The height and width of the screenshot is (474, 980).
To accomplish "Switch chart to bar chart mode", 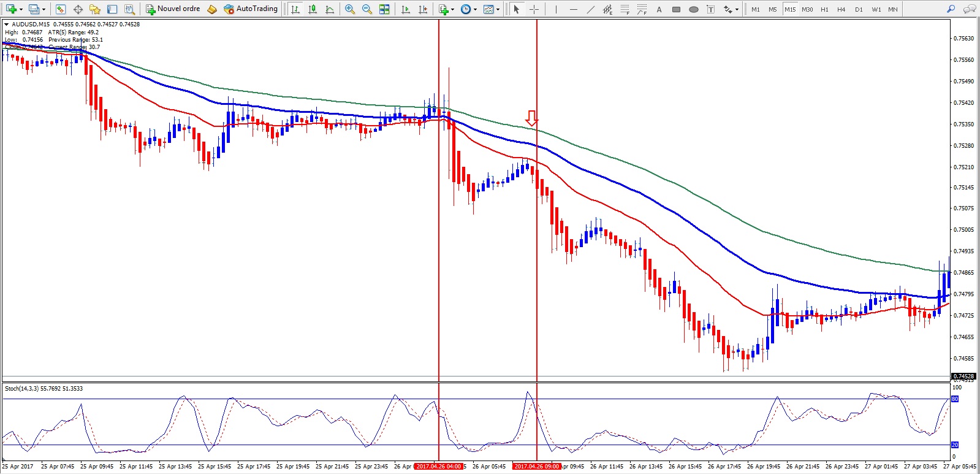I will pos(295,9).
